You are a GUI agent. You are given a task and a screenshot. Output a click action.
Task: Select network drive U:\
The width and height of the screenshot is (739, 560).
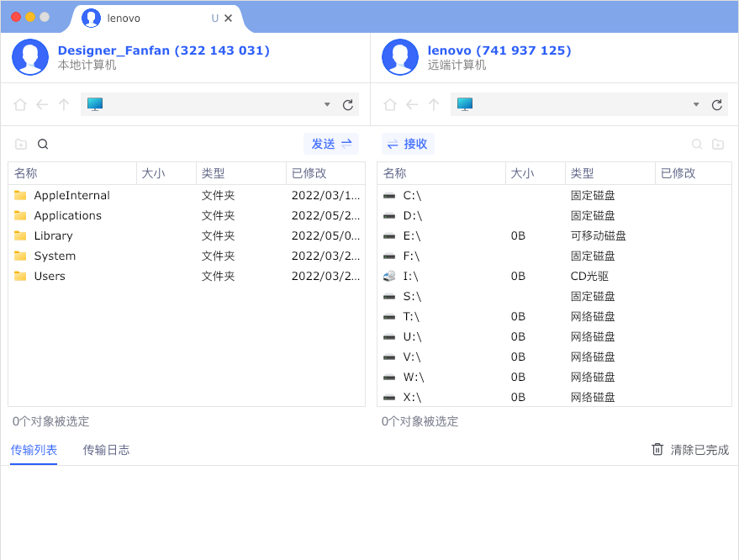click(x=554, y=336)
